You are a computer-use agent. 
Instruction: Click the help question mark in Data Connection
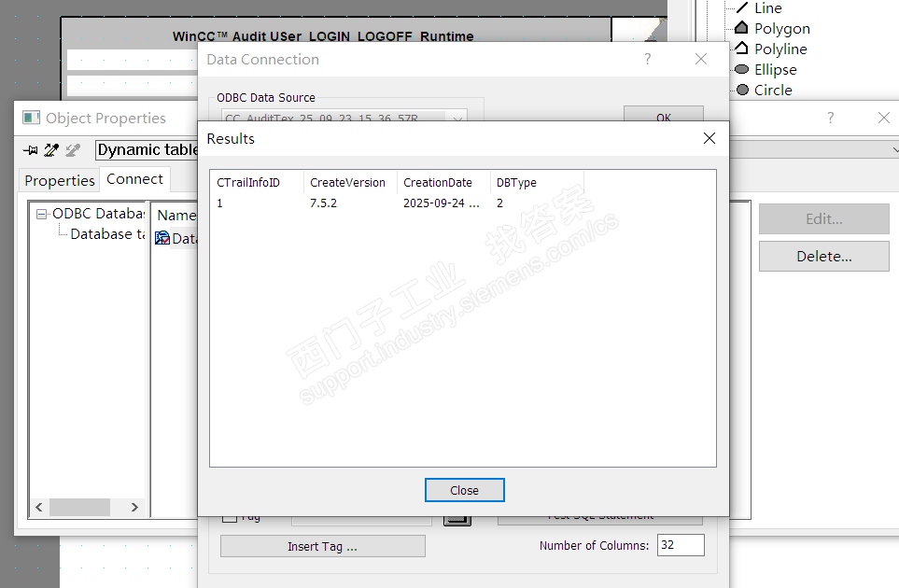coord(647,59)
